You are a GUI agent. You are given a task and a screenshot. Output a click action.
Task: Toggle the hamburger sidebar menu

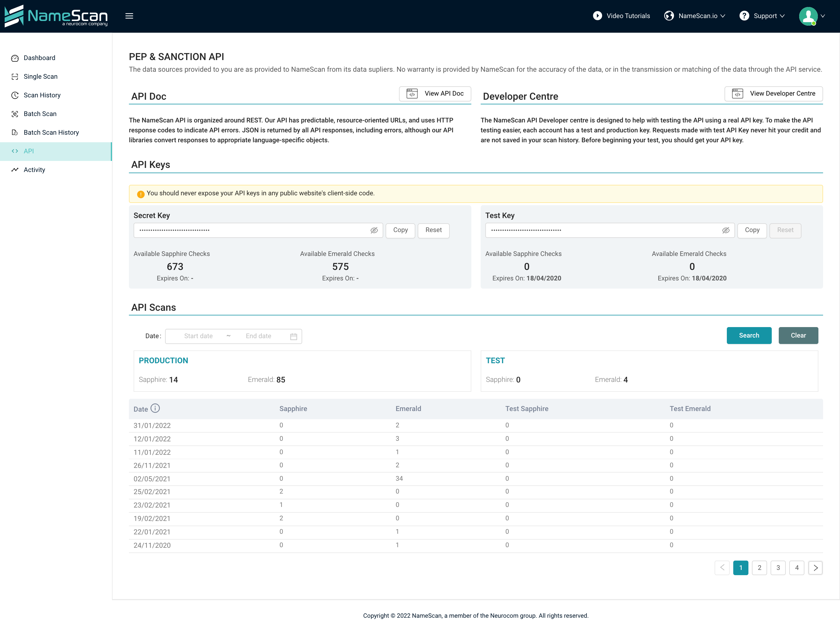(x=129, y=16)
